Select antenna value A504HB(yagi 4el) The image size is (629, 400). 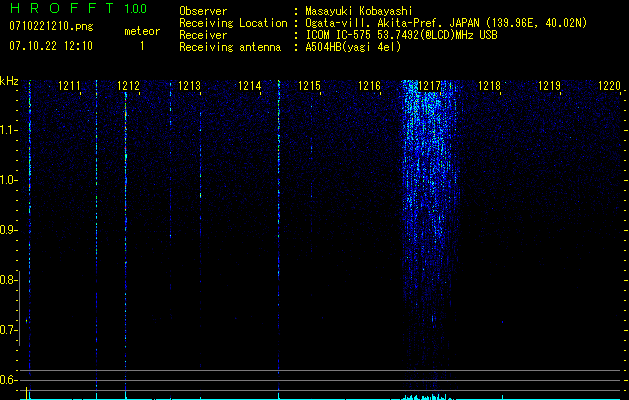(x=353, y=47)
